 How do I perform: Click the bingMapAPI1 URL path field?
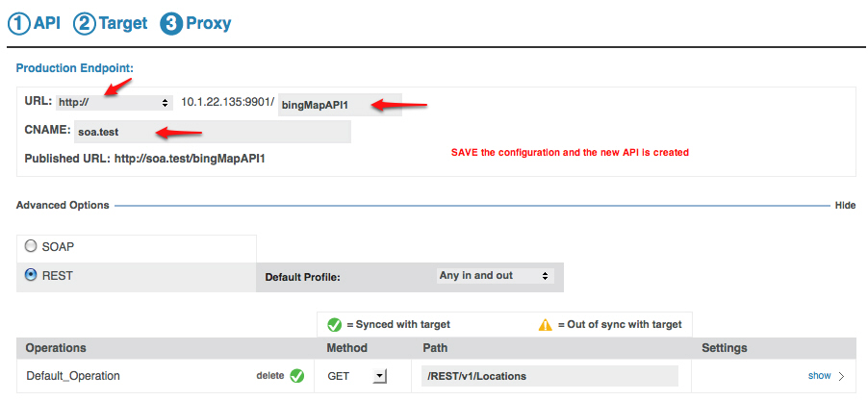[340, 105]
